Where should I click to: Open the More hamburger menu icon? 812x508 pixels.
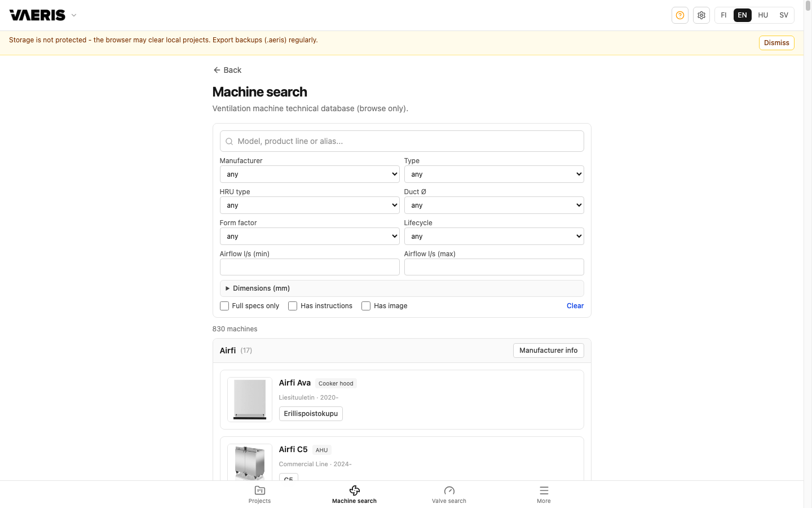544,491
